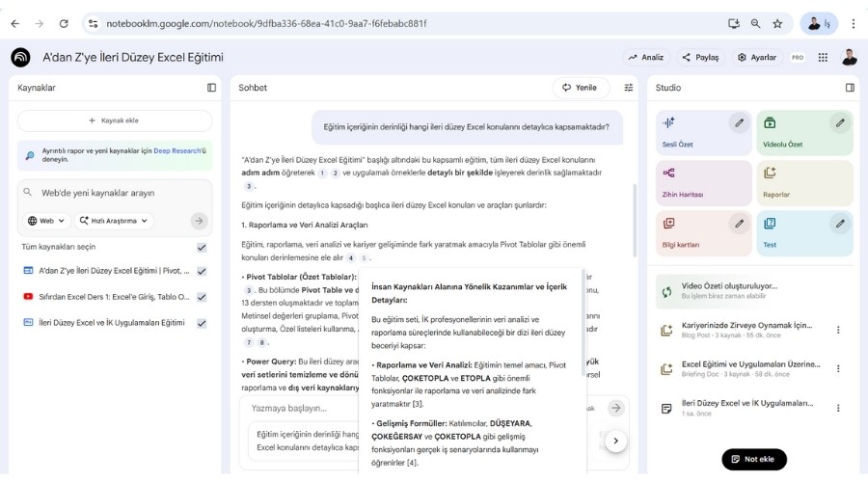Bookmark this page with star icon
868x482 pixels.
click(777, 23)
